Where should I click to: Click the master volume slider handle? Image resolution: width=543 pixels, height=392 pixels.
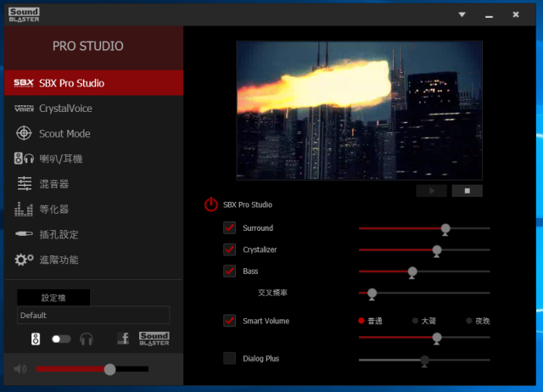click(109, 369)
